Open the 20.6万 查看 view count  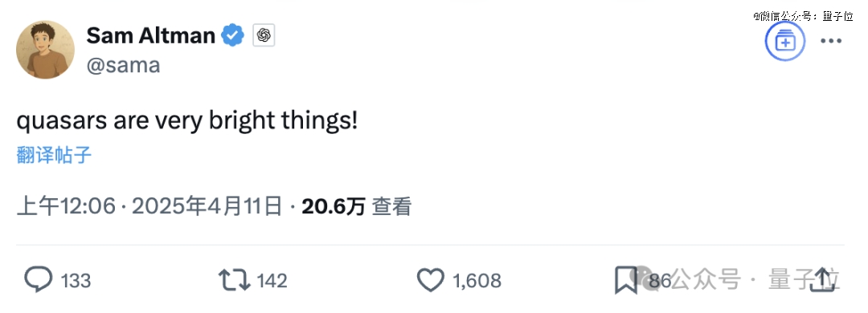357,207
